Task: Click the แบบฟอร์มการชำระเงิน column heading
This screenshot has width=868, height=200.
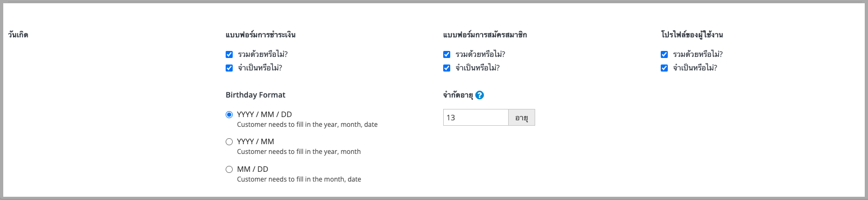Action: [260, 35]
